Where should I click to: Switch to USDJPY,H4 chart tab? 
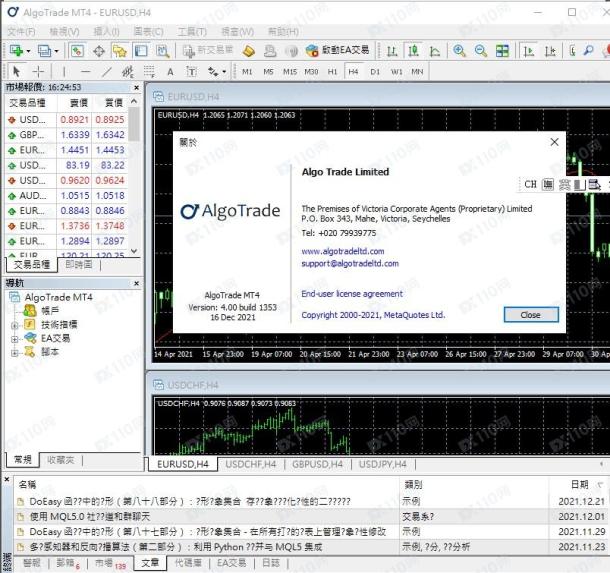pyautogui.click(x=383, y=464)
